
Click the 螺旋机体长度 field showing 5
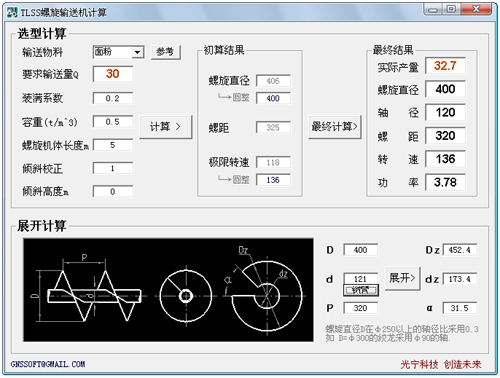113,145
